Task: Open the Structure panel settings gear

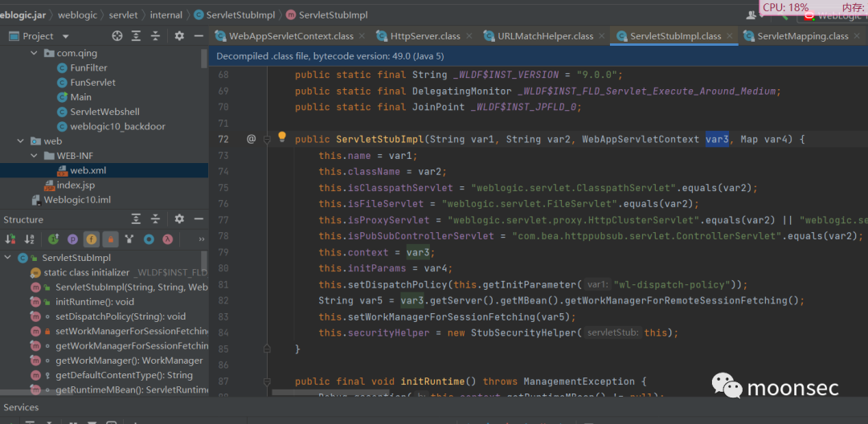Action: 178,219
